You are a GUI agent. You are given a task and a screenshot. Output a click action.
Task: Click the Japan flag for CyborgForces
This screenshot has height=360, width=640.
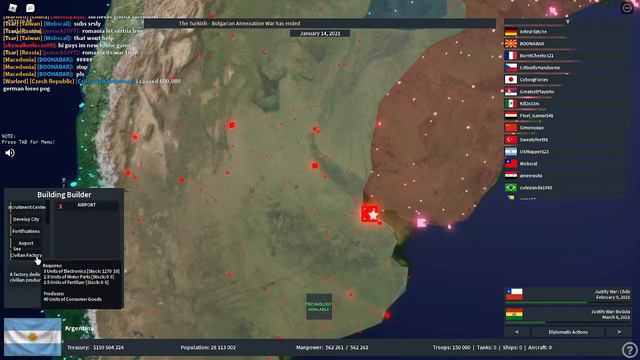pyautogui.click(x=511, y=80)
